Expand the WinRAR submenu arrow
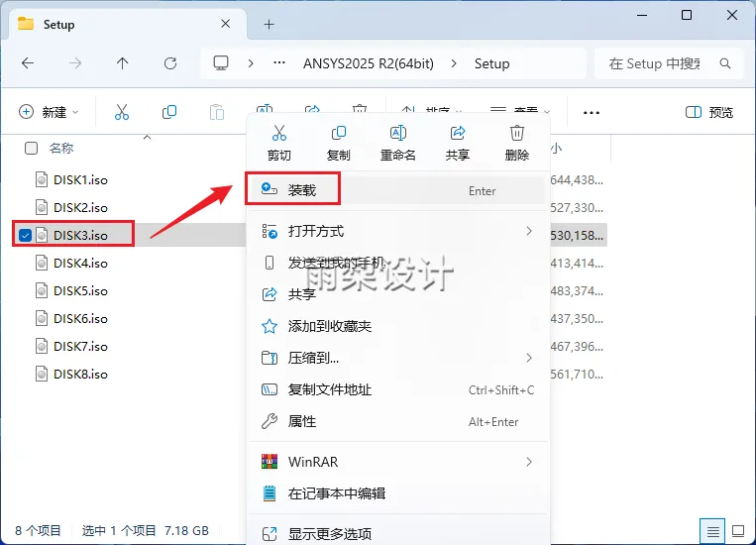 coord(529,462)
